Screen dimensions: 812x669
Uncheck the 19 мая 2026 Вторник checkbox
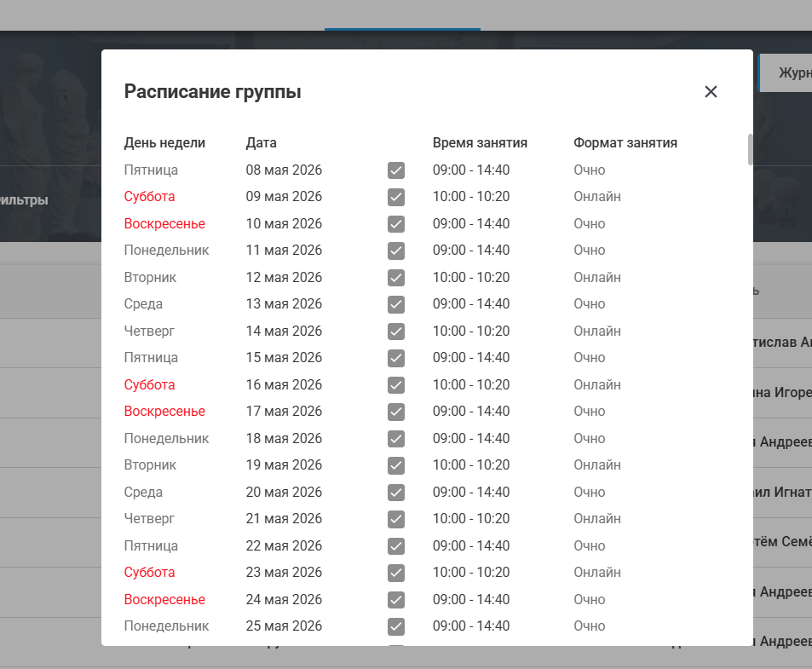(x=396, y=465)
